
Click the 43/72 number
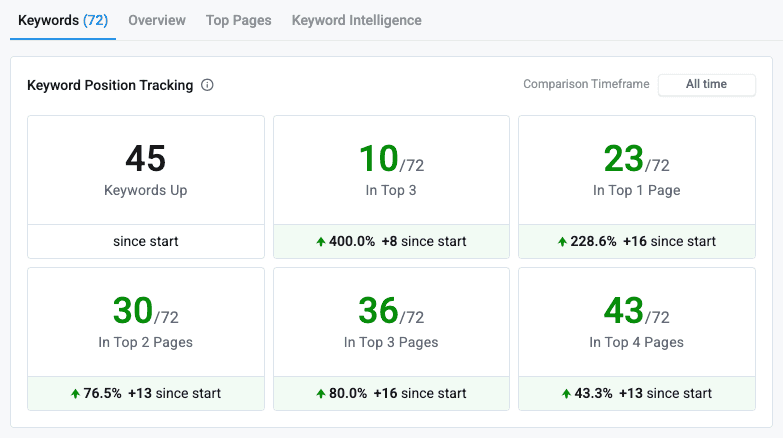636,311
